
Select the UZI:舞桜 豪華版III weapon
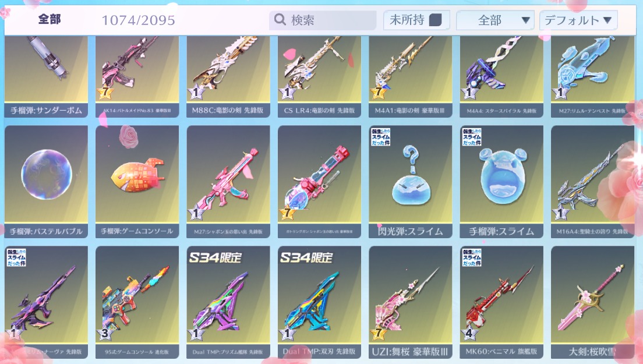(411, 302)
